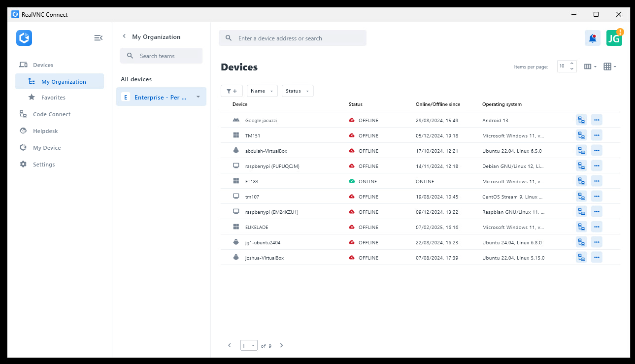Screen dimensions: 635x364
Task: Select the ET183 device name
Action: tap(252, 181)
